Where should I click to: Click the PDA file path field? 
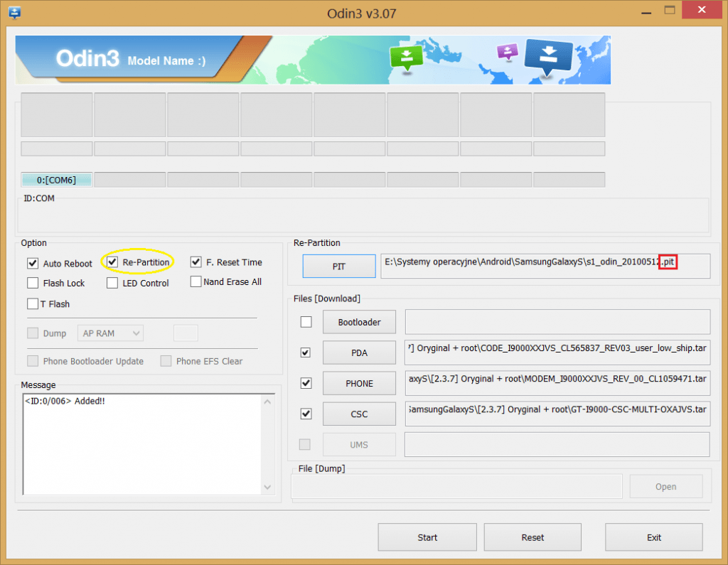(x=557, y=353)
